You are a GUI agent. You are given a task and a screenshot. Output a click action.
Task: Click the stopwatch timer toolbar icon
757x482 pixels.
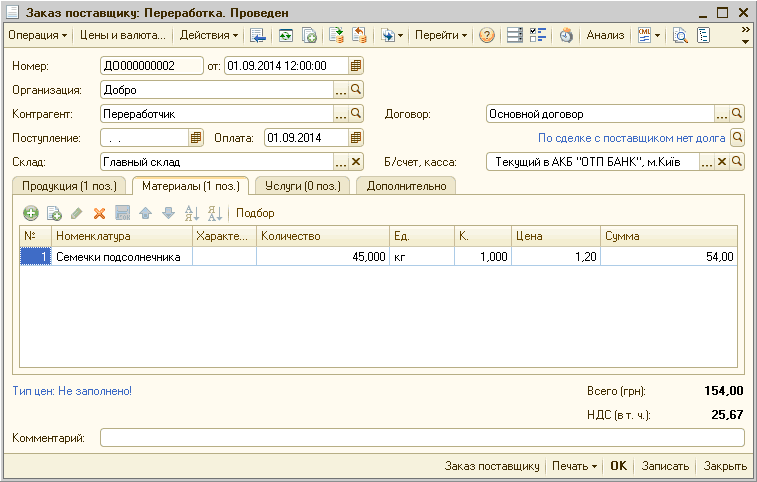click(566, 35)
